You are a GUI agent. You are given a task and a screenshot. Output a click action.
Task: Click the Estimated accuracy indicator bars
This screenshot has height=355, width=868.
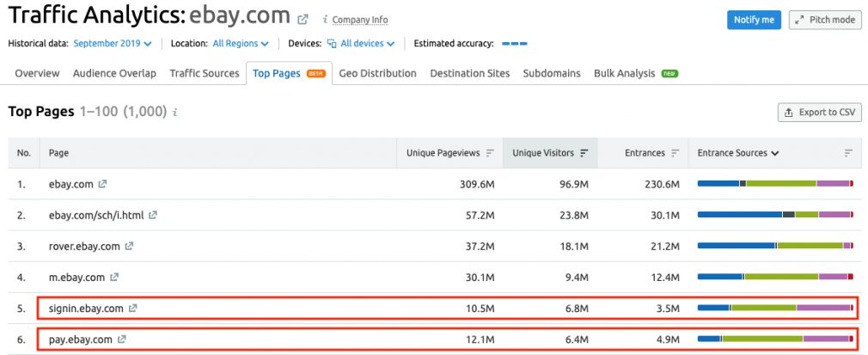click(515, 43)
